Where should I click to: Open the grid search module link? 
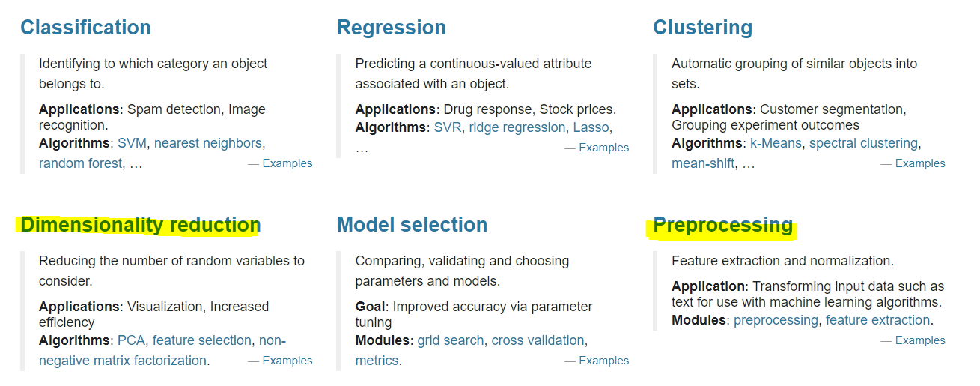(x=451, y=340)
